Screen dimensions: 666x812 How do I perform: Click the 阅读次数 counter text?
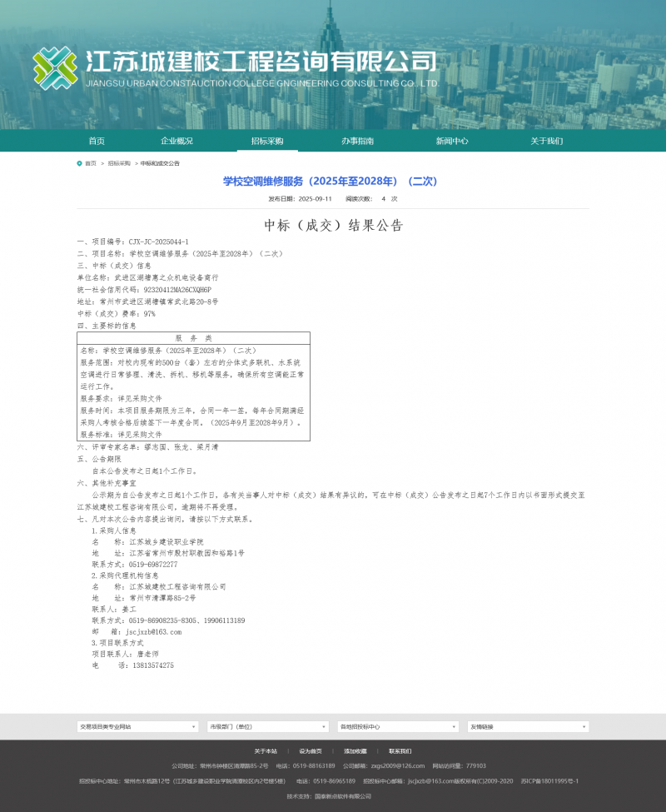pyautogui.click(x=371, y=199)
